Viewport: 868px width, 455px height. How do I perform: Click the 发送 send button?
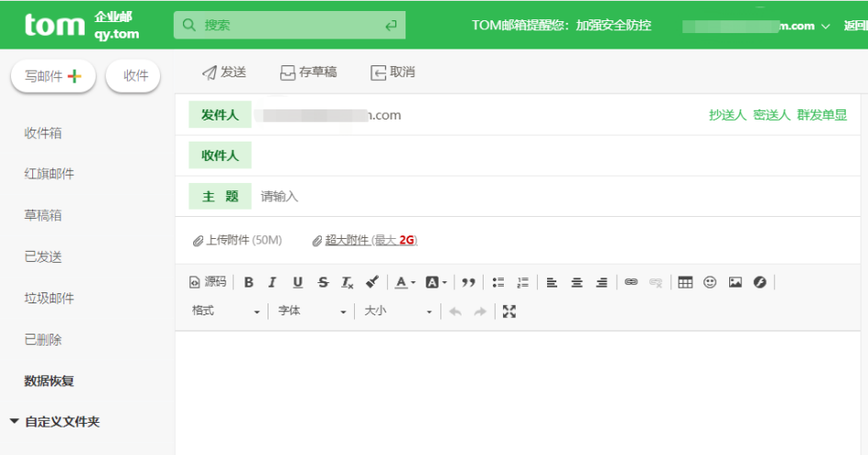(224, 72)
